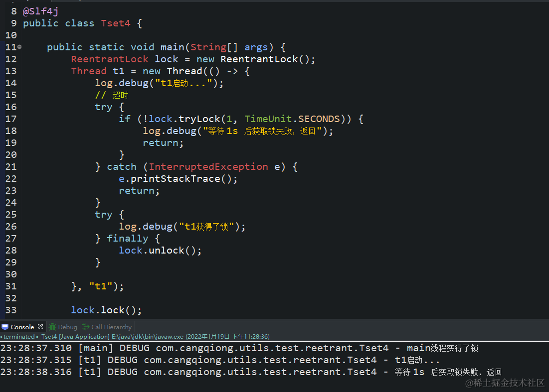Click console line with main线程获得了锁
Image resolution: width=549 pixels, height=392 pixels.
[239, 348]
